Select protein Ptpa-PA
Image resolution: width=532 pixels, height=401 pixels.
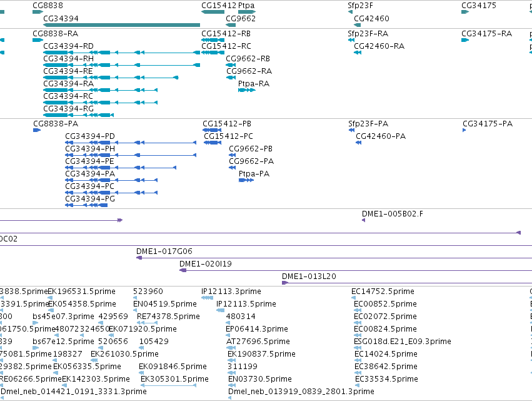coord(254,174)
